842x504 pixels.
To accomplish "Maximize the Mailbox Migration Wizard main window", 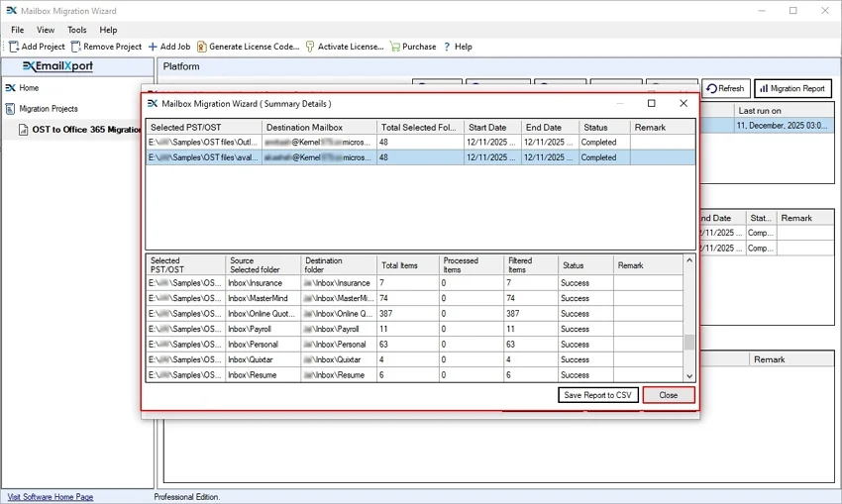I will point(793,11).
